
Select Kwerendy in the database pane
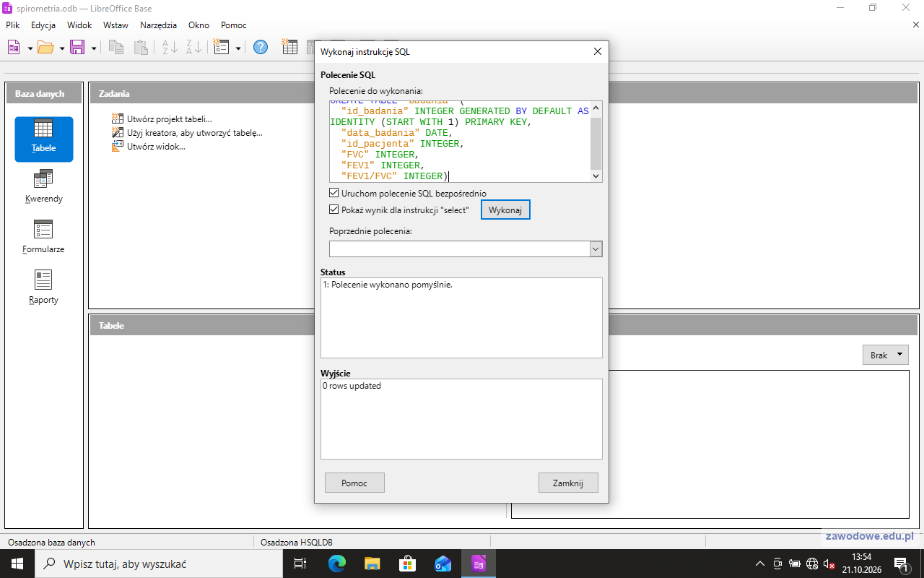(x=43, y=187)
